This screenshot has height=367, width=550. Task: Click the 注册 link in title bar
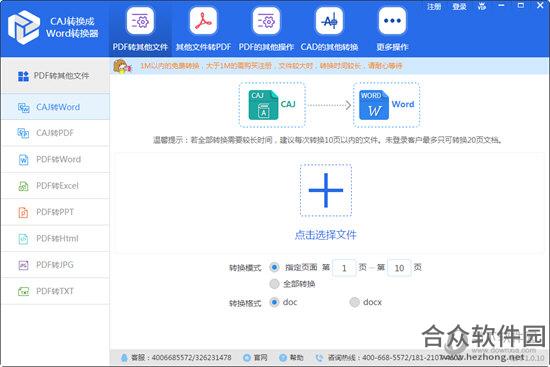click(x=434, y=6)
